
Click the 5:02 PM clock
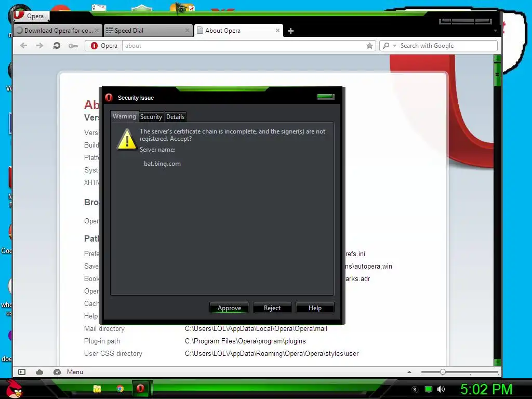point(486,389)
